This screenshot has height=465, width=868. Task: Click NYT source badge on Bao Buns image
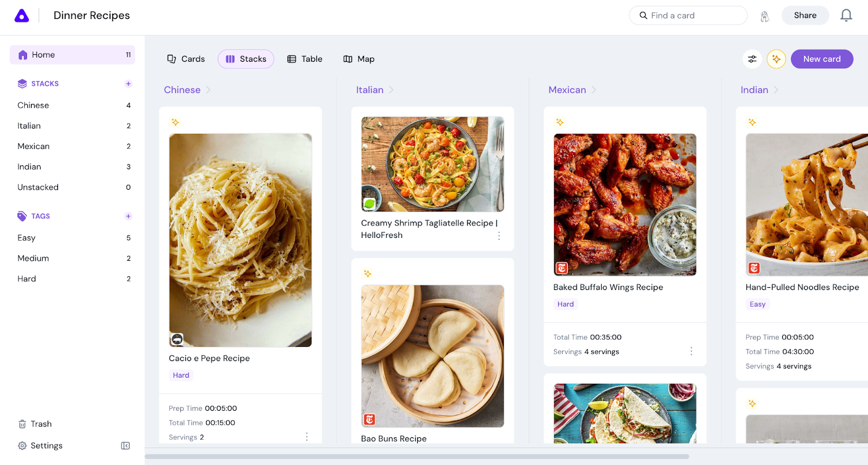(369, 419)
